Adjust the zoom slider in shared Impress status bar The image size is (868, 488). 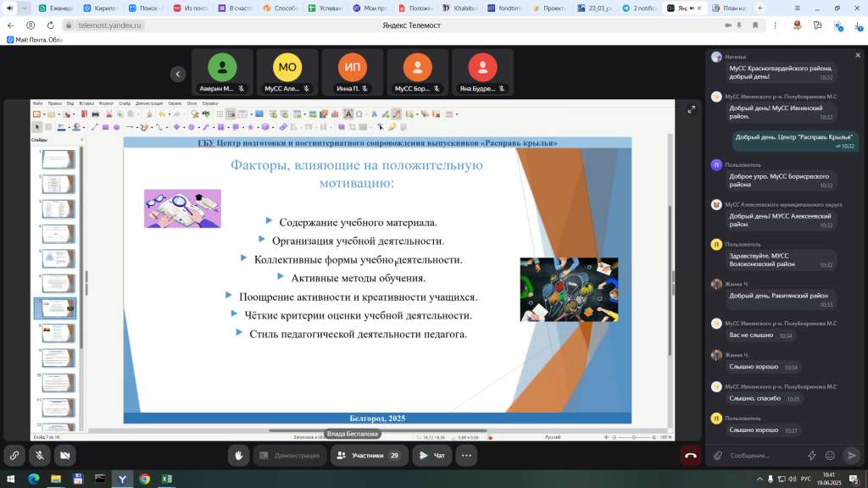point(634,437)
